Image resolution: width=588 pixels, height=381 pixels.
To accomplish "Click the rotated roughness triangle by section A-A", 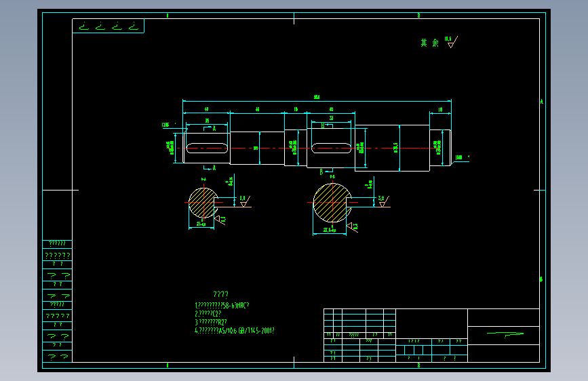I will (220, 220).
